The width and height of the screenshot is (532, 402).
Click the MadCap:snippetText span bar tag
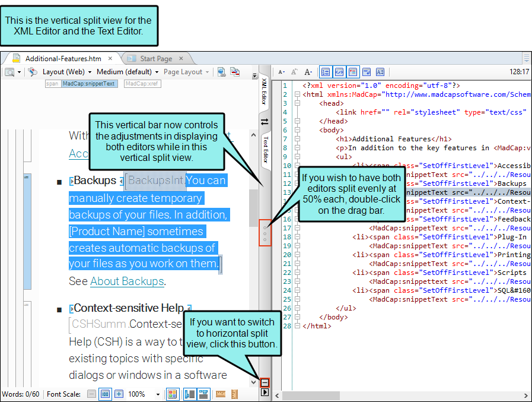point(88,84)
